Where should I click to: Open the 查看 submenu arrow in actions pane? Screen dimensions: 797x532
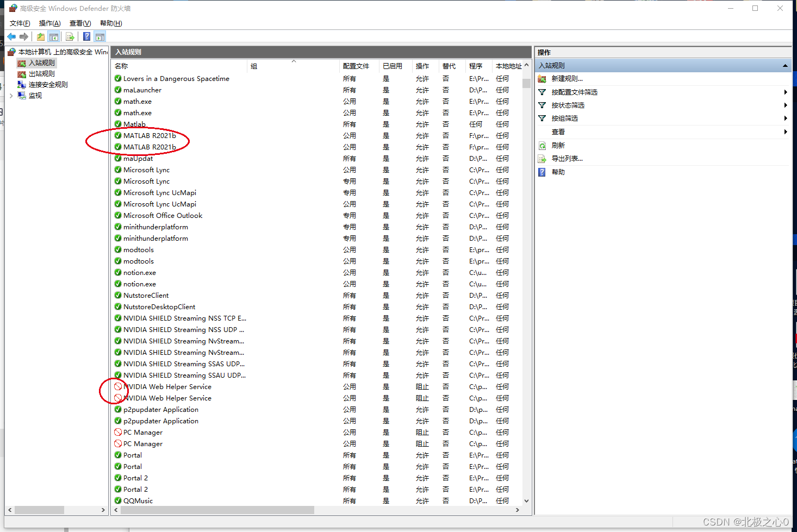click(786, 132)
